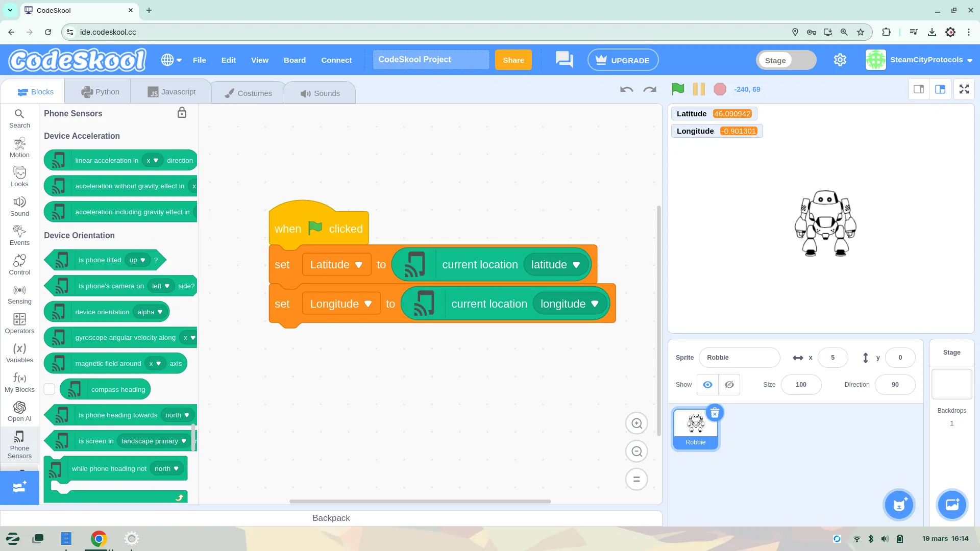Image resolution: width=980 pixels, height=551 pixels.
Task: Open the Open AI block category
Action: [x=19, y=411]
